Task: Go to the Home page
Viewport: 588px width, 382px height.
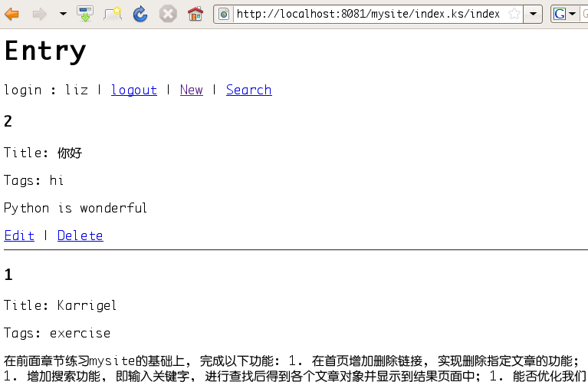Action: click(195, 14)
